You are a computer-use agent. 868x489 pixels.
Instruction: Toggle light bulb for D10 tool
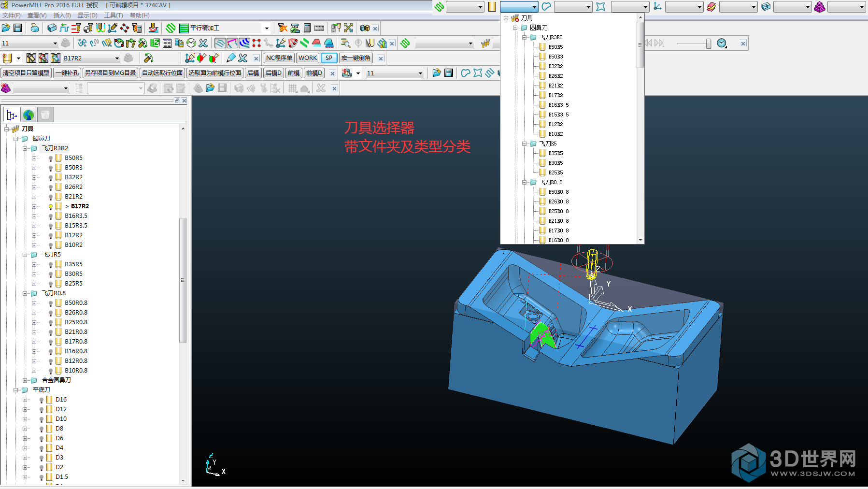pos(41,419)
